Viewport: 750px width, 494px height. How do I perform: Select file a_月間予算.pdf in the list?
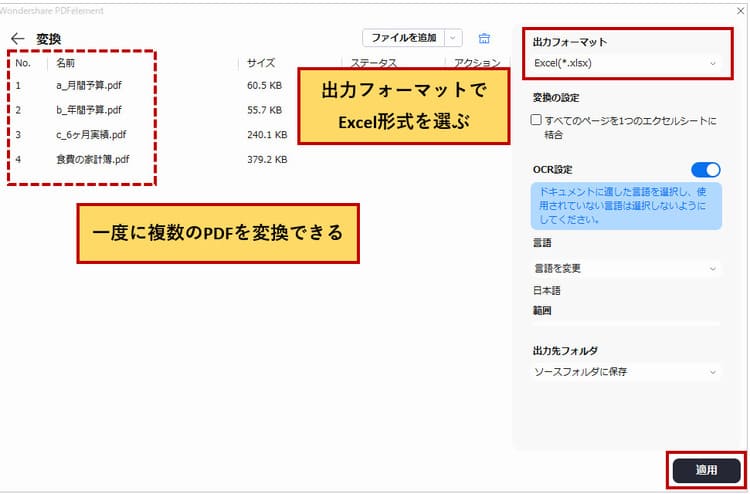89,86
